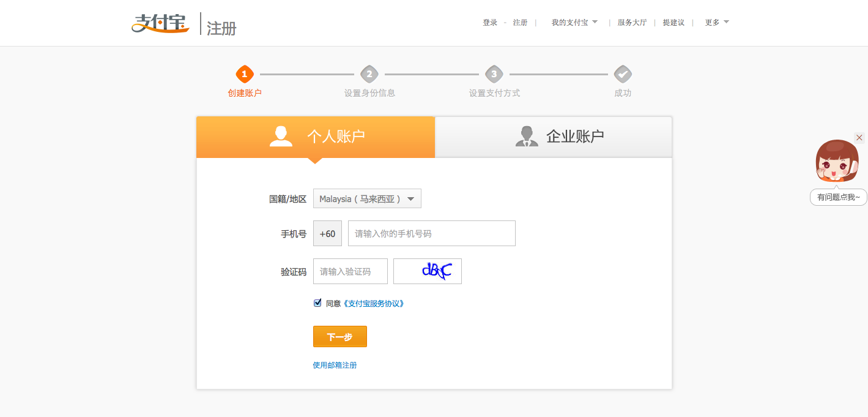This screenshot has width=868, height=417.
Task: Click the 设置支付方式 step label
Action: click(494, 93)
